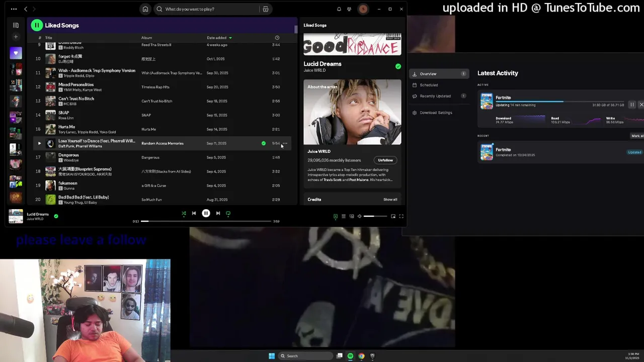Toggle shuffle in player bar

pyautogui.click(x=184, y=213)
